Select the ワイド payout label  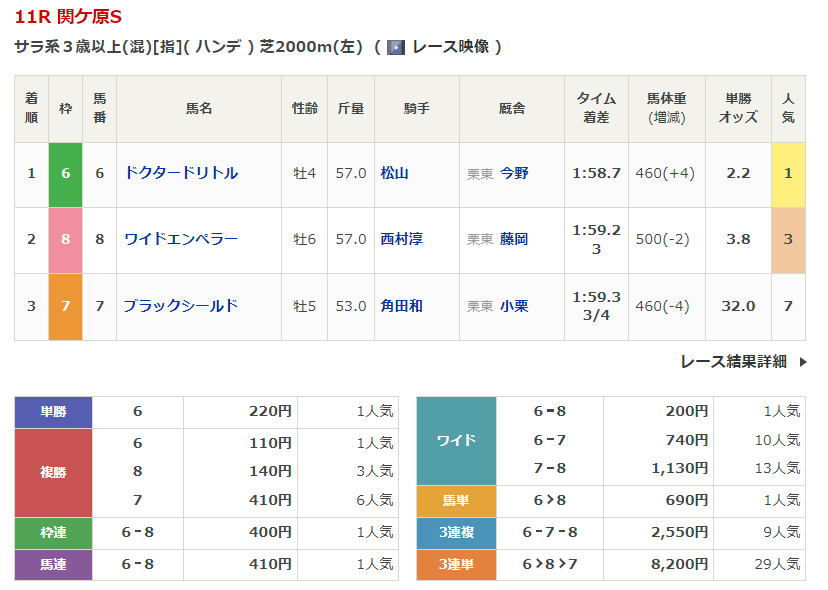point(456,440)
